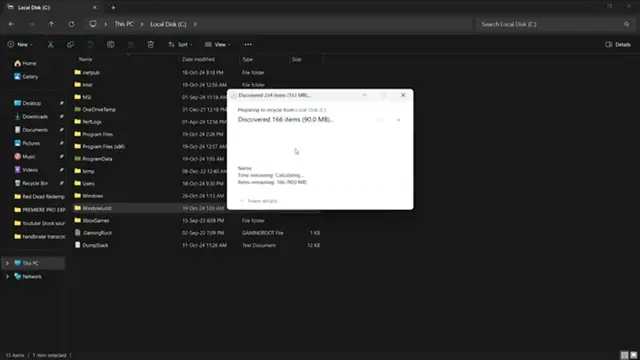
Task: Refresh the Local Disk (C:) view
Action: pos(71,24)
